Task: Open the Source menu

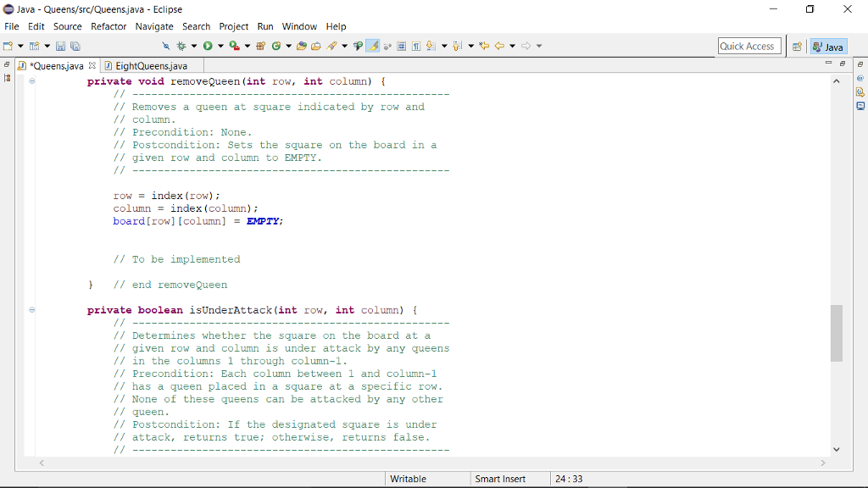Action: pos(68,26)
